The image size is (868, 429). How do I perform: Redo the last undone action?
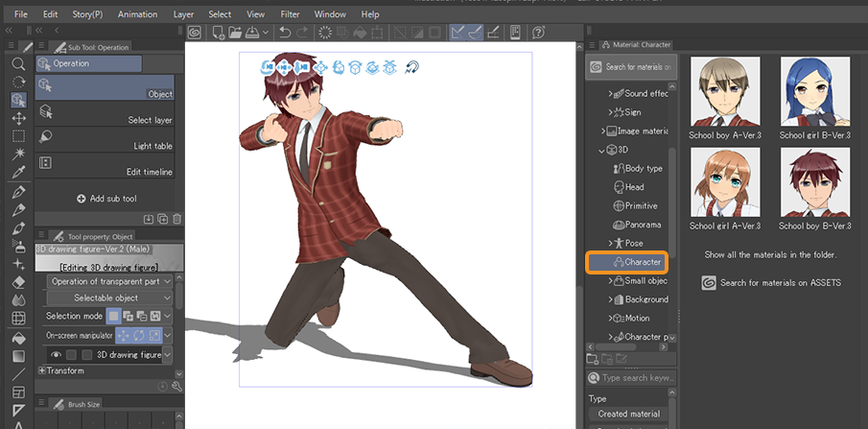click(302, 33)
